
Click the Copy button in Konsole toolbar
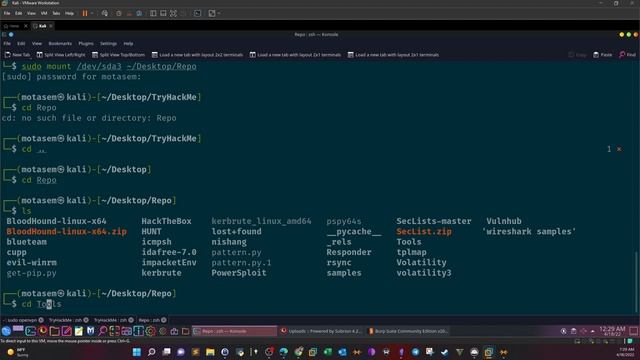(578, 55)
